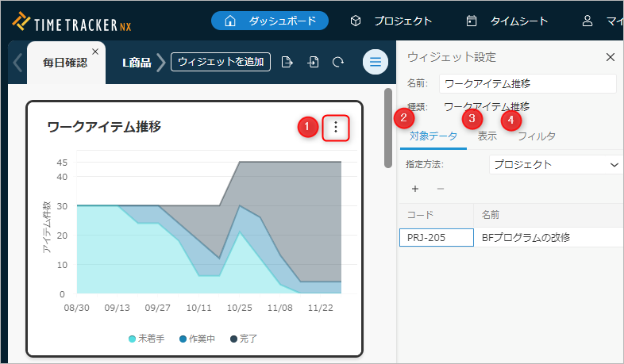Click the minus icon to remove project
The width and height of the screenshot is (624, 364).
(440, 189)
